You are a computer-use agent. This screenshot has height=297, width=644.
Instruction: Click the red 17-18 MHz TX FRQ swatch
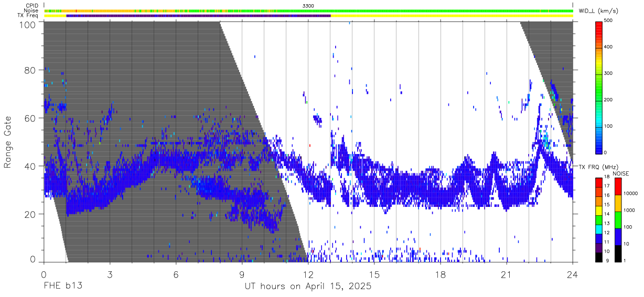coord(598,181)
